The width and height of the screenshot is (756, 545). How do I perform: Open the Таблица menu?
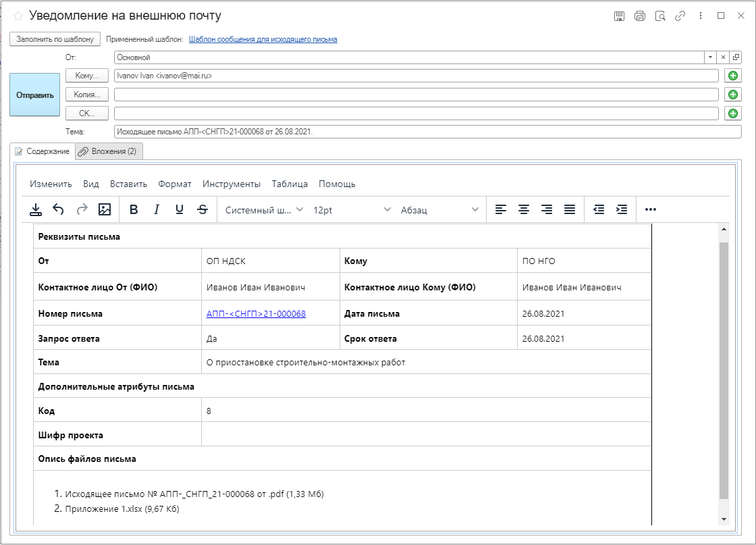pyautogui.click(x=290, y=184)
